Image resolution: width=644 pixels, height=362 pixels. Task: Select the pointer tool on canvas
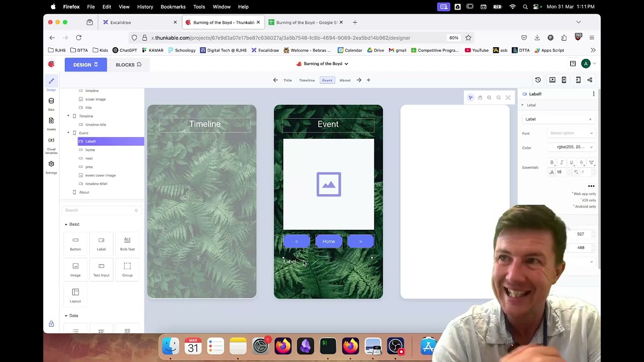tap(470, 98)
